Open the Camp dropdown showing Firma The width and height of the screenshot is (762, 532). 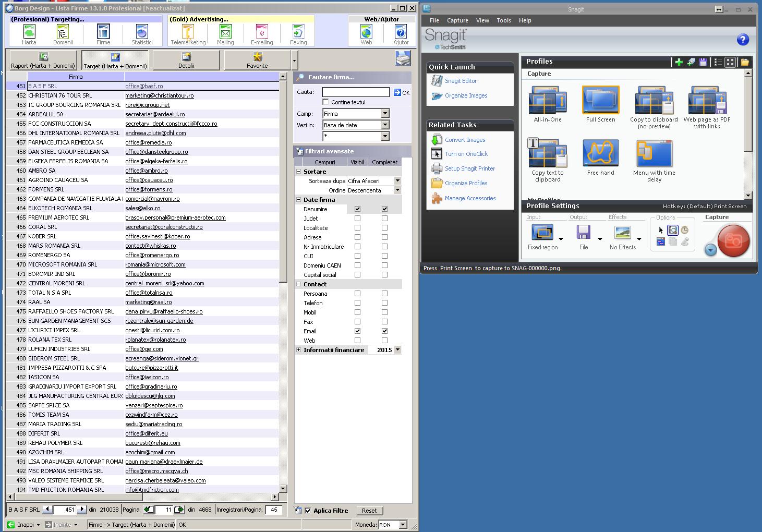[x=385, y=114]
